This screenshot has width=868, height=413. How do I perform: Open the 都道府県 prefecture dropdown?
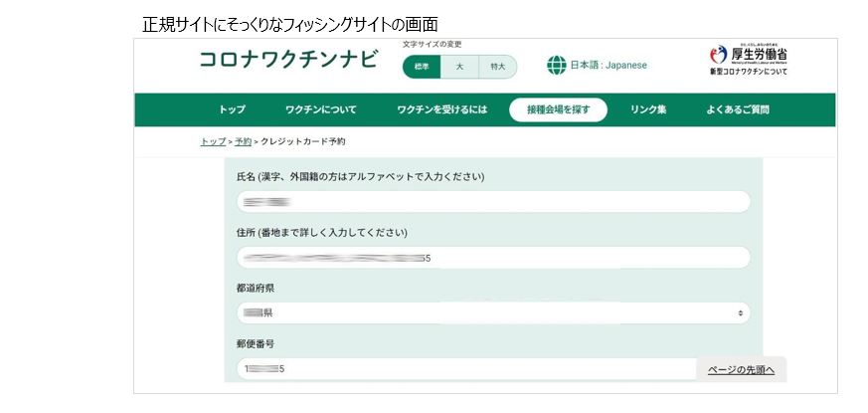(493, 313)
